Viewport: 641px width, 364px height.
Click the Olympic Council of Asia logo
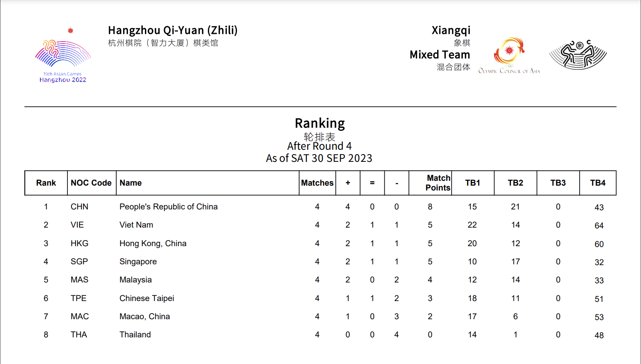coord(509,55)
